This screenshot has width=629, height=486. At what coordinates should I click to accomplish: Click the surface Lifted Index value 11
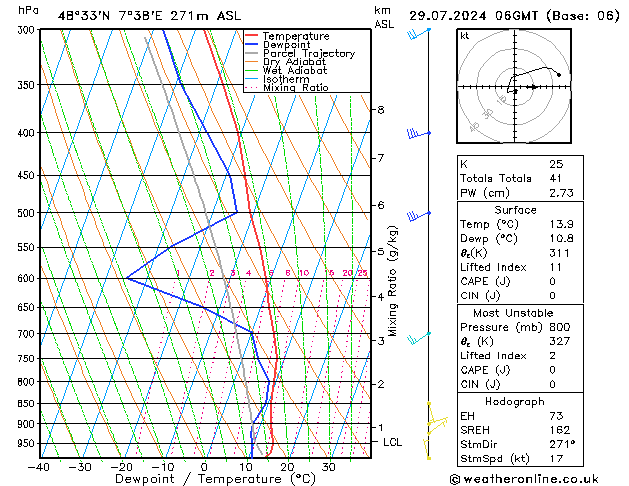pyautogui.click(x=555, y=267)
